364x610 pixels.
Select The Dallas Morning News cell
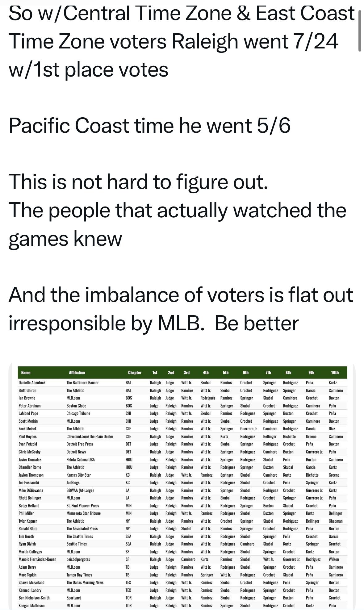[85, 583]
